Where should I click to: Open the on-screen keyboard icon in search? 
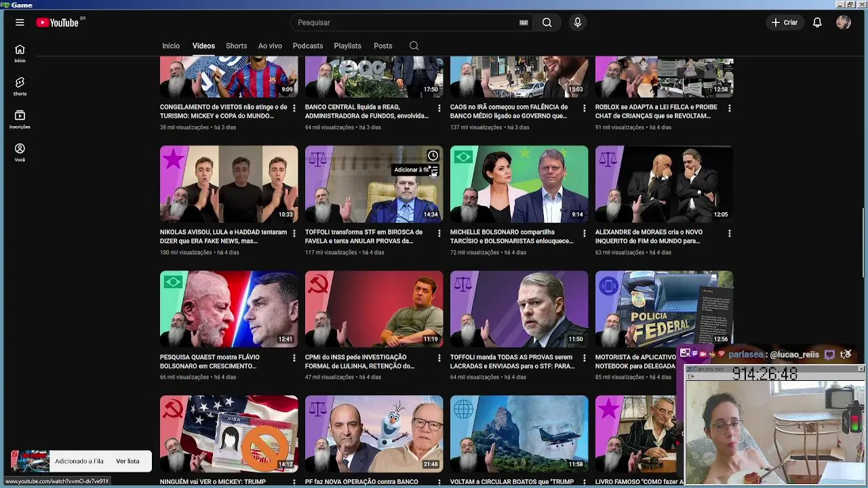pyautogui.click(x=524, y=22)
